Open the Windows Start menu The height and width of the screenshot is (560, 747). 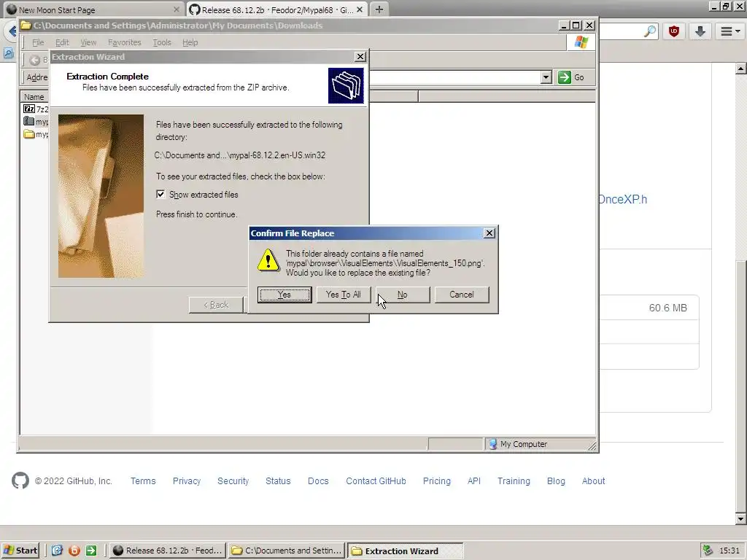20,551
